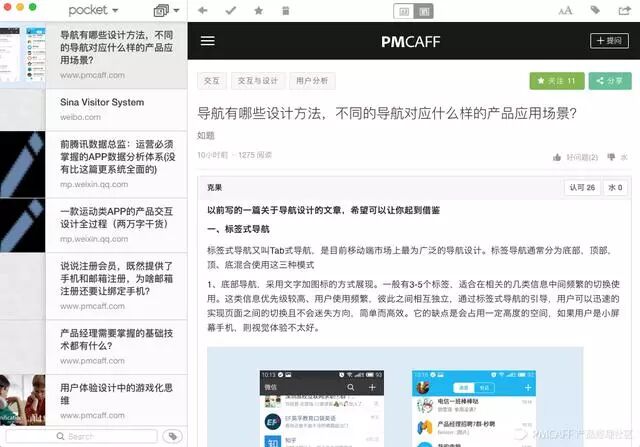Open the PMCAFF hamburger menu

(208, 41)
